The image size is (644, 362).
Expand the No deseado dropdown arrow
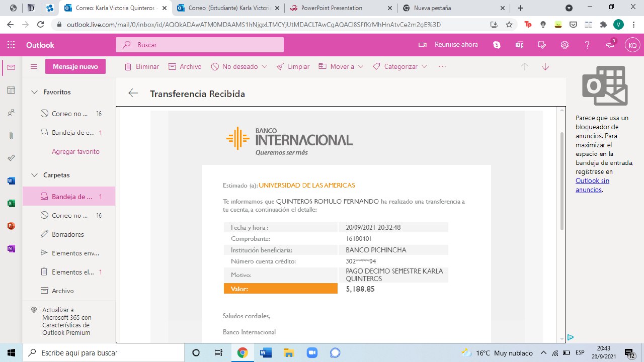point(265,67)
